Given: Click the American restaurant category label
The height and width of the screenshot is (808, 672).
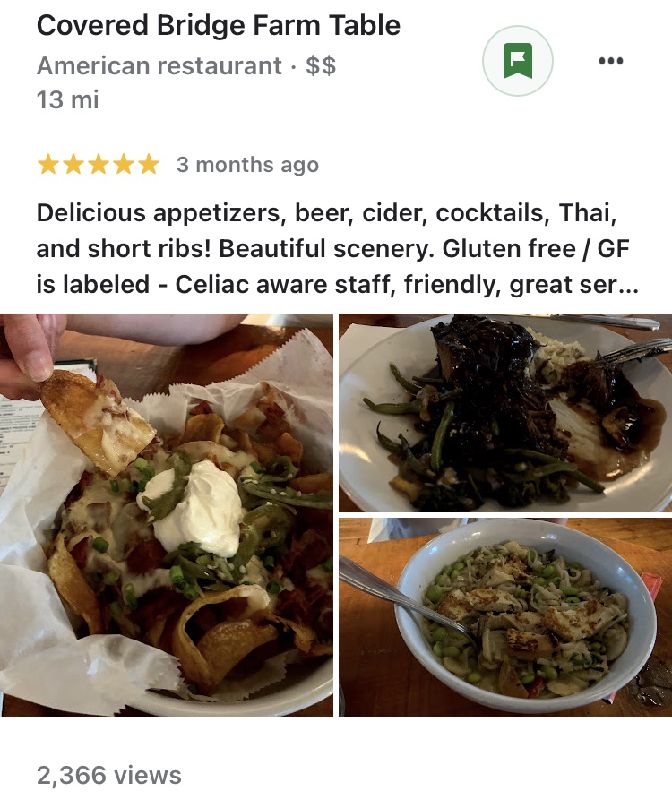Looking at the screenshot, I should pos(159,66).
